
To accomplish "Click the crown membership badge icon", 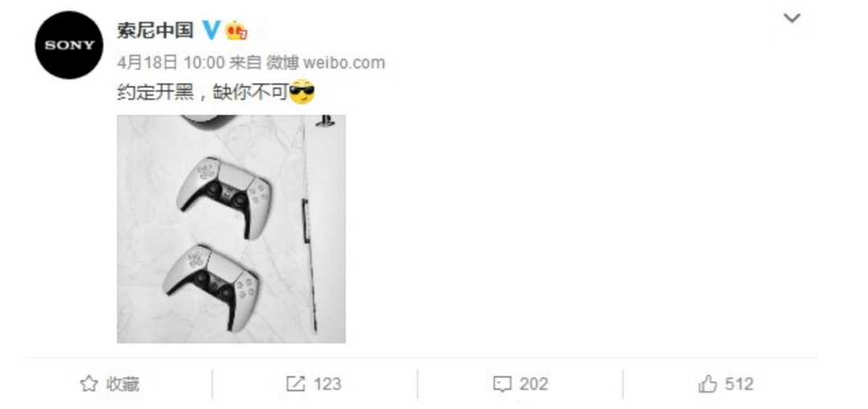I will click(236, 31).
